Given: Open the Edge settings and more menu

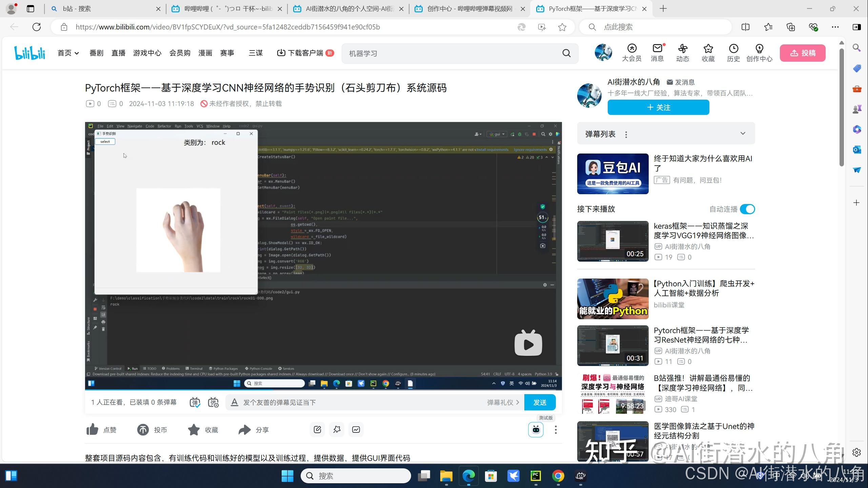Looking at the screenshot, I should 835,27.
